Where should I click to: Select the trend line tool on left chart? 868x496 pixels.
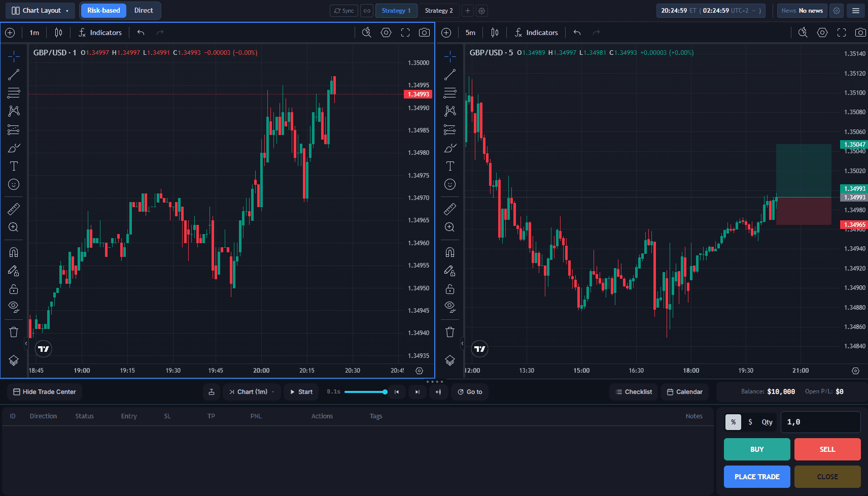14,75
